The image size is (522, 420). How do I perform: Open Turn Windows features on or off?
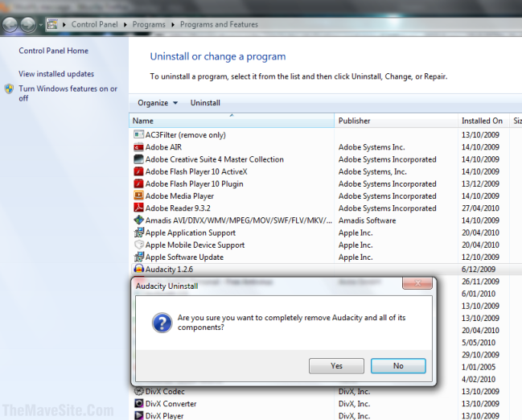(68, 93)
